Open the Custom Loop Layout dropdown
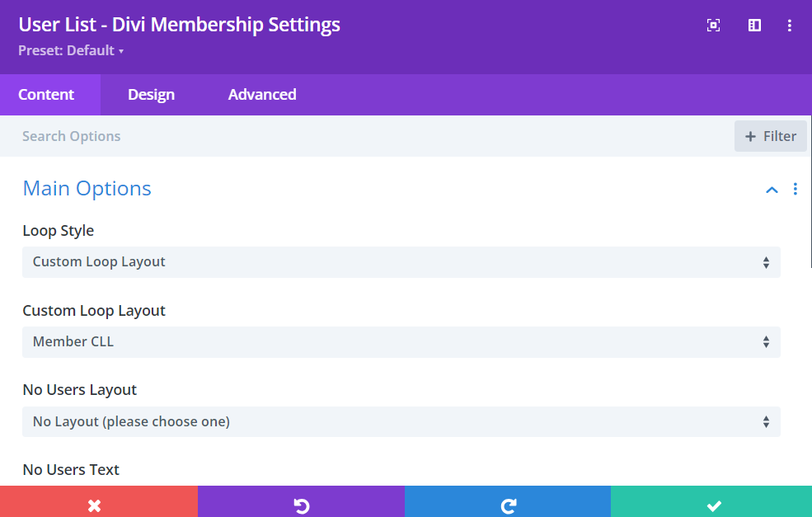 [401, 341]
